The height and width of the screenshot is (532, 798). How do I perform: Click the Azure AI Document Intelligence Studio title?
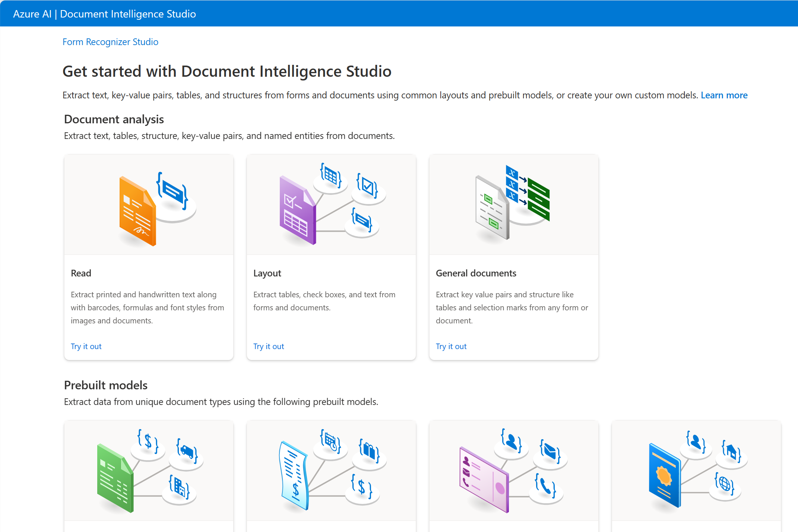tap(104, 14)
